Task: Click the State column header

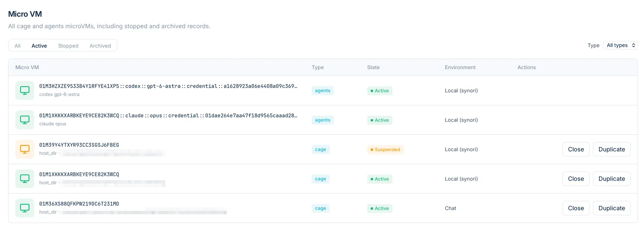Action: (x=373, y=68)
